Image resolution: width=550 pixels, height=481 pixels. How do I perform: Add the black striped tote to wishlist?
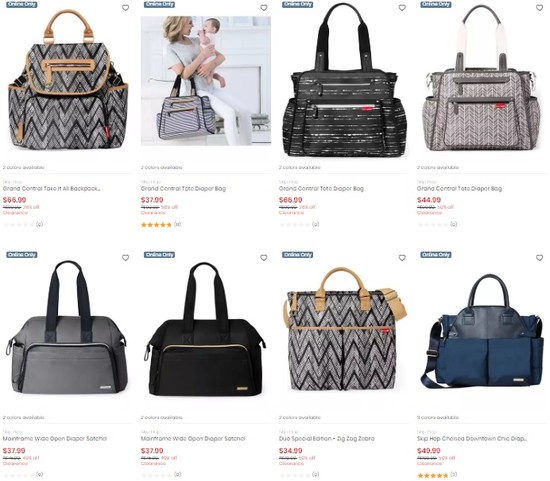[402, 8]
